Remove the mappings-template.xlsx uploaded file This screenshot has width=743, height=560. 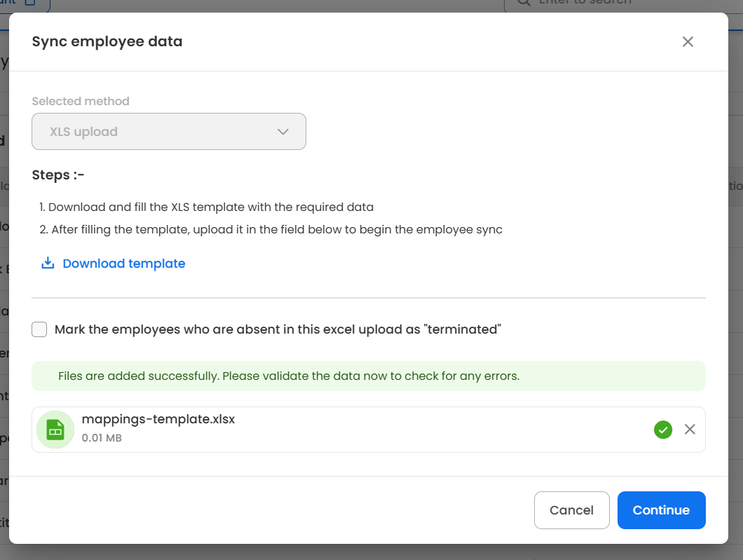pyautogui.click(x=690, y=429)
